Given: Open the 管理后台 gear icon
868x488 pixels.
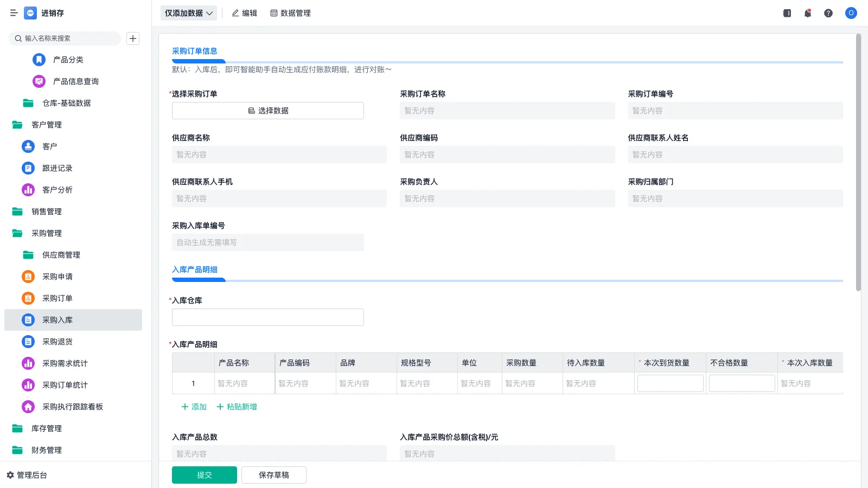Looking at the screenshot, I should click(10, 475).
